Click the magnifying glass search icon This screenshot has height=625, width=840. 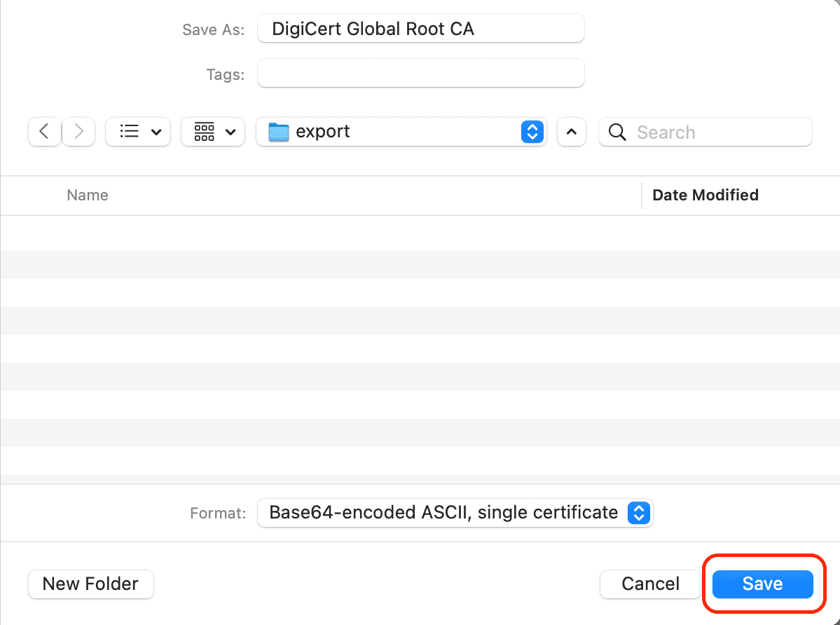[x=617, y=132]
